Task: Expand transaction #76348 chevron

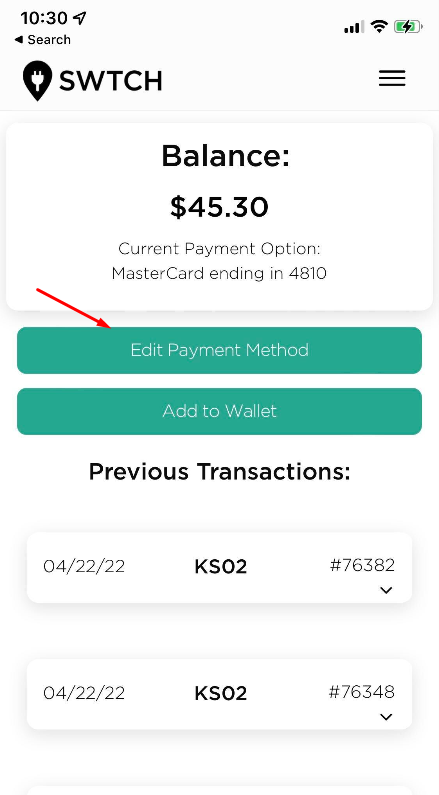Action: pos(386,717)
